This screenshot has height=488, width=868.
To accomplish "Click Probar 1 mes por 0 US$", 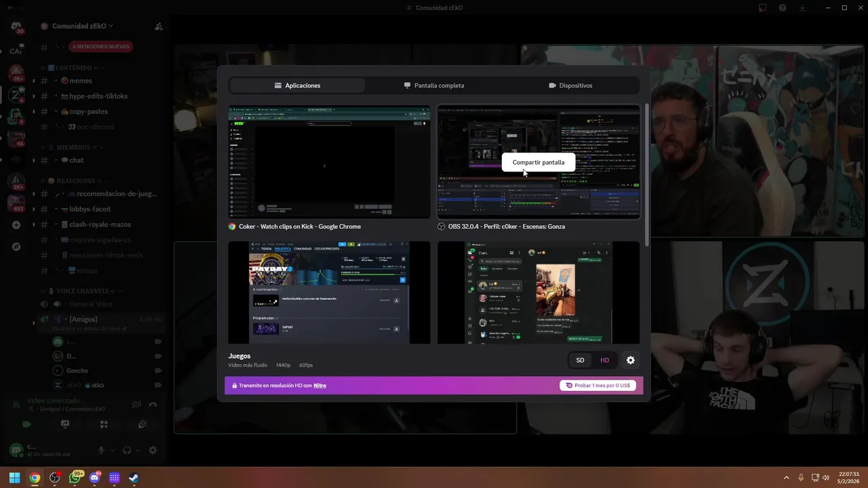I will pos(597,386).
